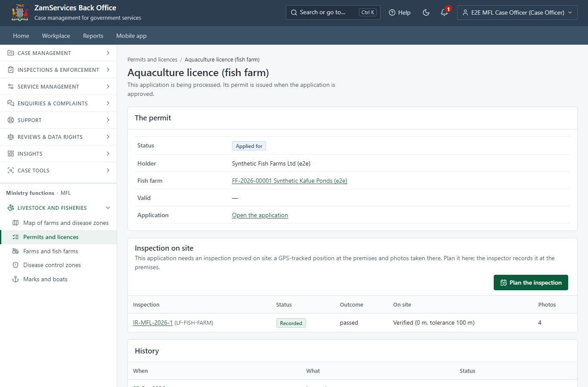Click the Permits and licences breadcrumb

point(152,59)
